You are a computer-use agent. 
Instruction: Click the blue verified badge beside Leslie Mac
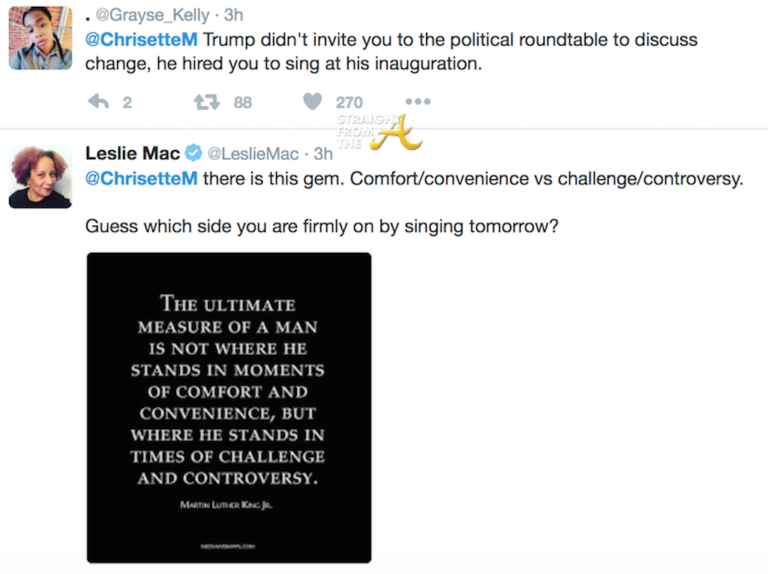click(194, 154)
